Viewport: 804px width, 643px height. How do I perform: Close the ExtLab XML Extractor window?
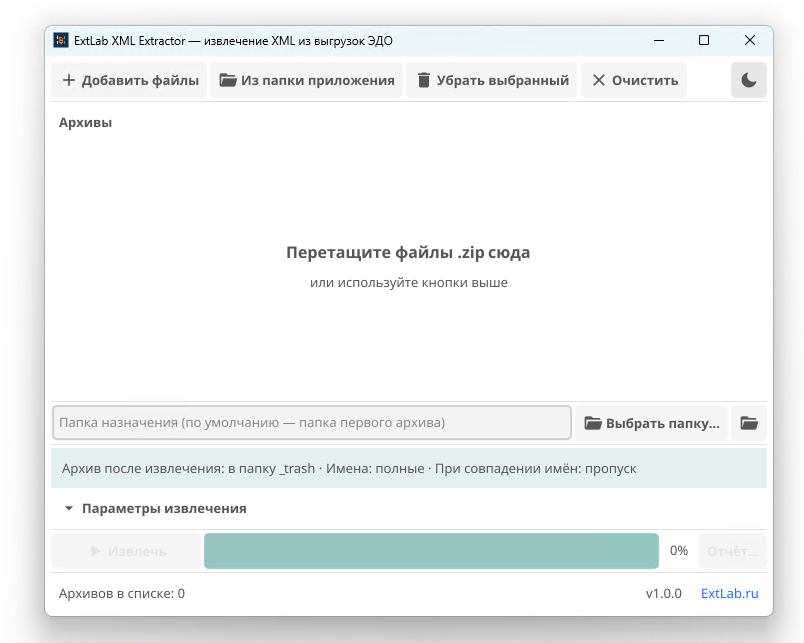tap(750, 41)
